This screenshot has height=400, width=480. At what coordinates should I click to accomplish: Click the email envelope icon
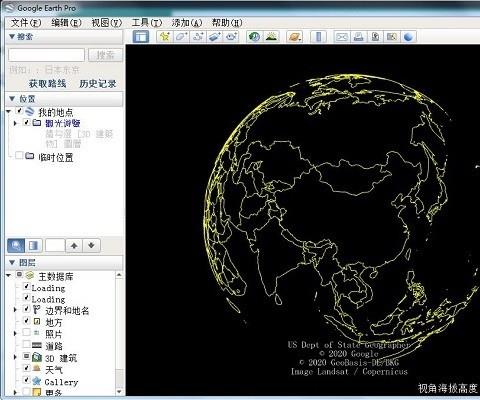[x=342, y=36]
